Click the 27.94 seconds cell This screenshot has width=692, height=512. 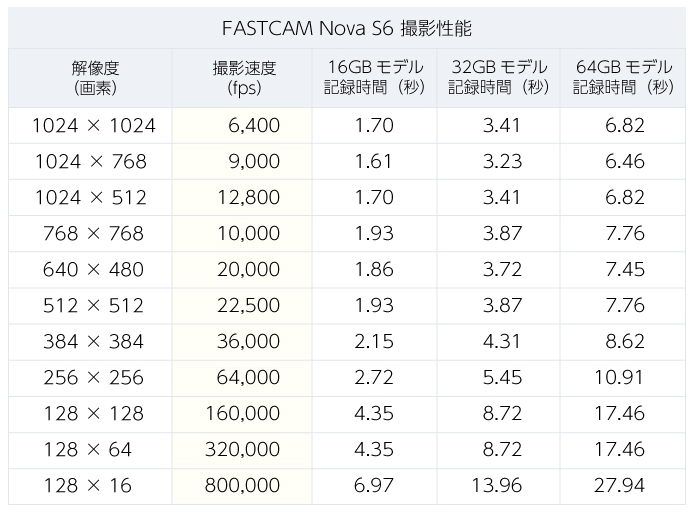(623, 486)
